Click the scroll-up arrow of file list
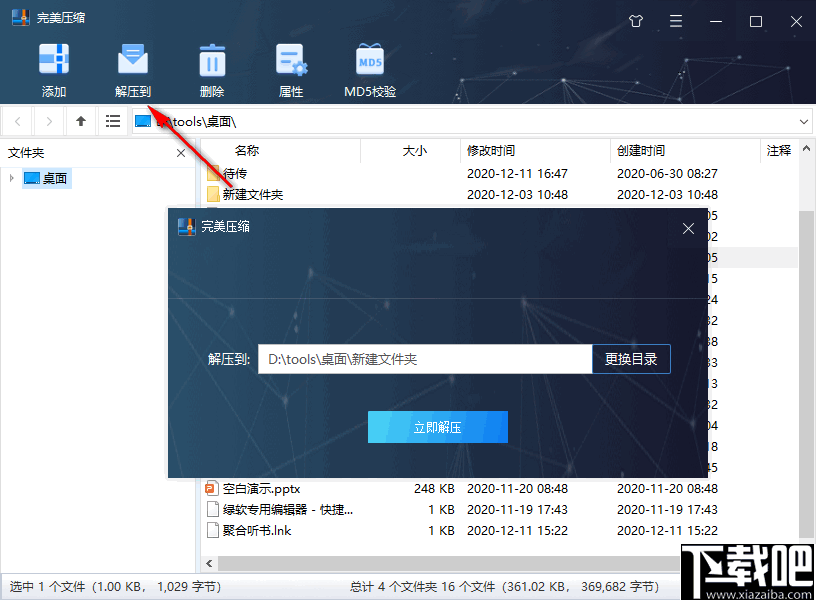This screenshot has width=816, height=600. [x=806, y=149]
